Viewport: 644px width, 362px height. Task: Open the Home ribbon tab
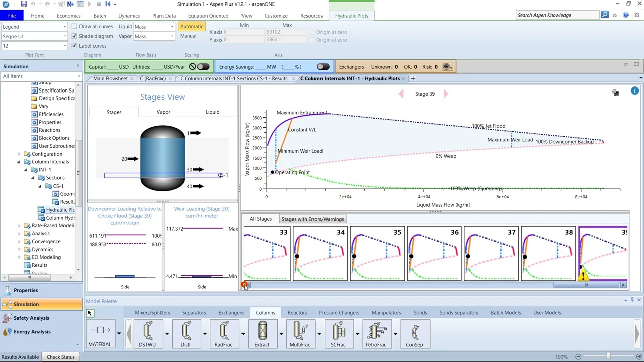click(x=38, y=16)
